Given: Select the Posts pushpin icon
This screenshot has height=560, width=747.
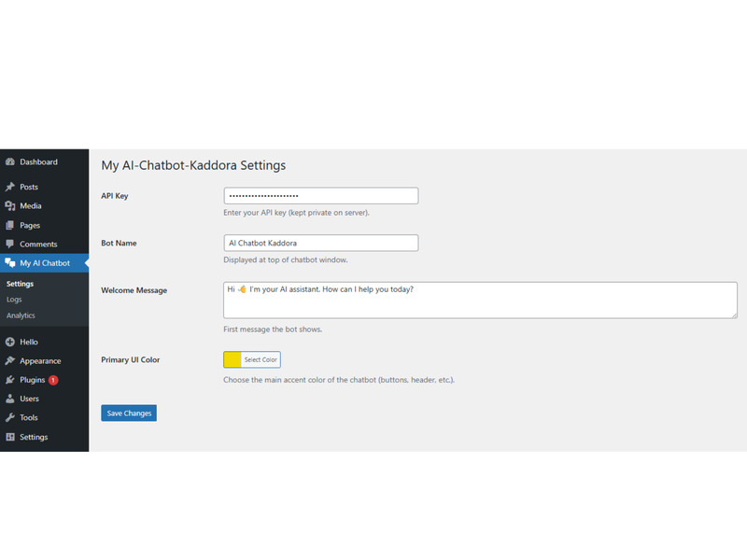Looking at the screenshot, I should click(9, 186).
